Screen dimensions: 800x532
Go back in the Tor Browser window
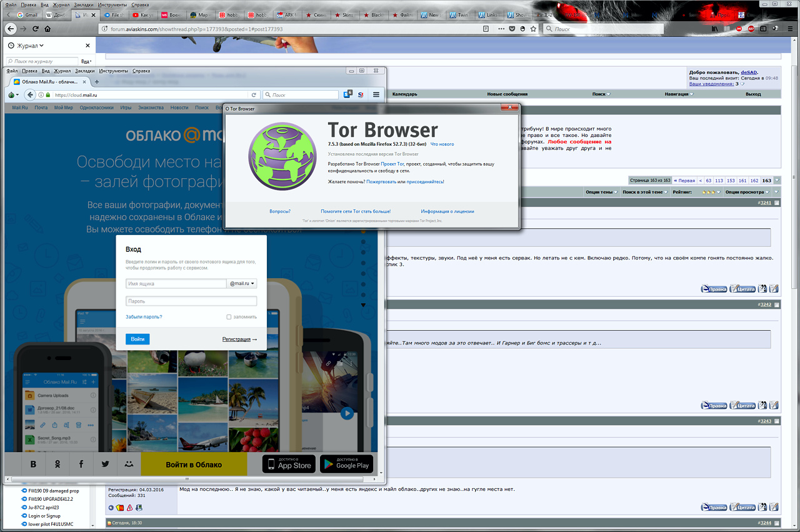tap(30, 95)
